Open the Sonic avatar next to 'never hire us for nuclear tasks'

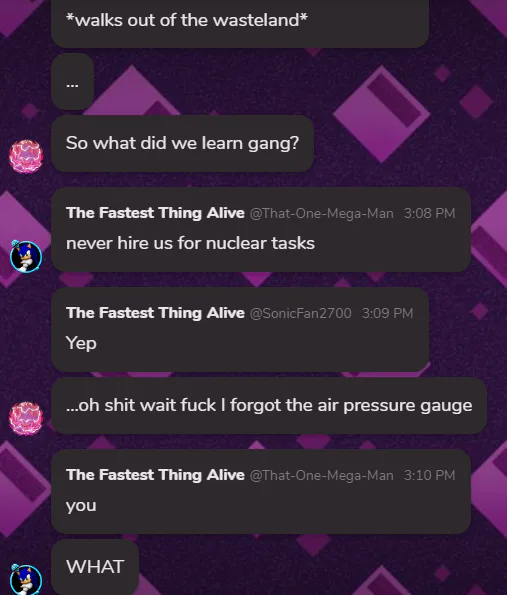[26, 257]
